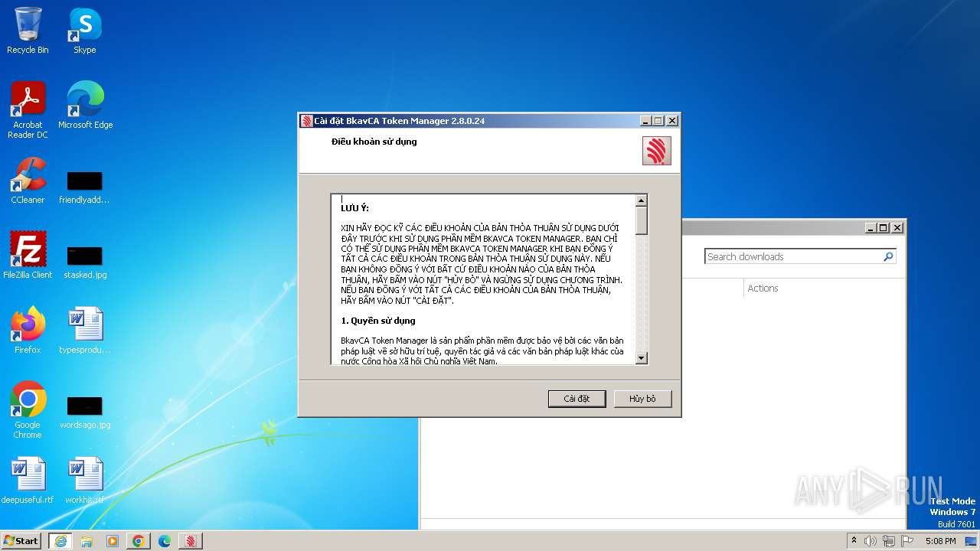Viewport: 980px width, 551px height.
Task: Click the volume speaker tray icon
Action: point(871,541)
